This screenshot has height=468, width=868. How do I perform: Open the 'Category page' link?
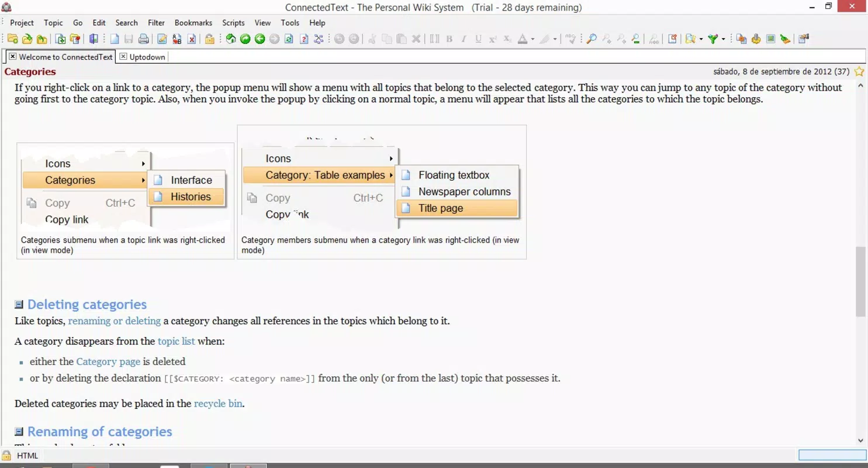coord(108,362)
